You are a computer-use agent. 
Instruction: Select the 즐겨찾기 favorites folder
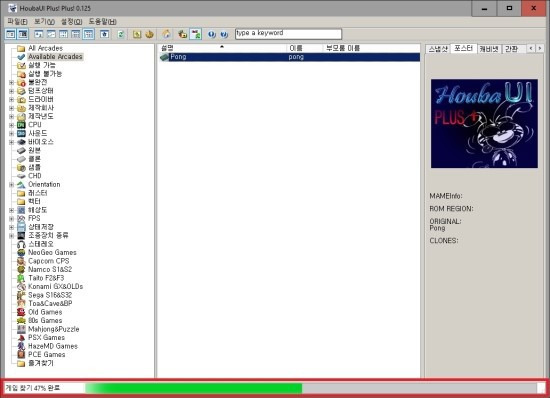click(41, 363)
